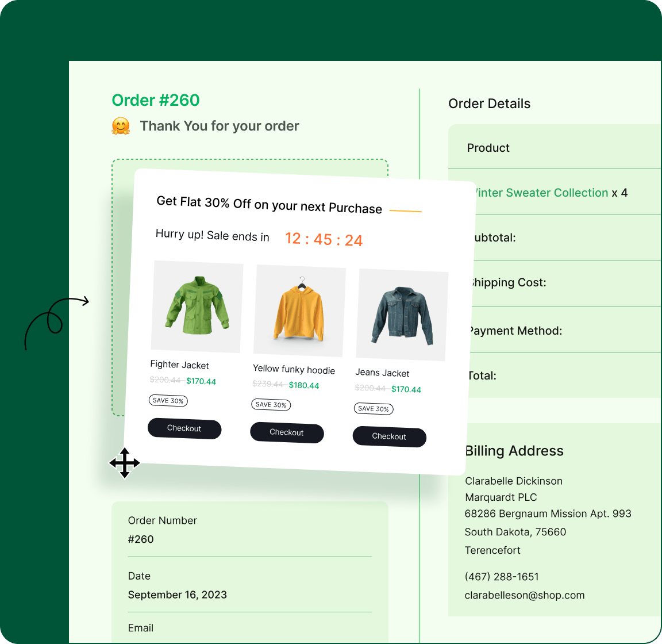
Task: Select the Order #260 heading
Action: point(156,100)
